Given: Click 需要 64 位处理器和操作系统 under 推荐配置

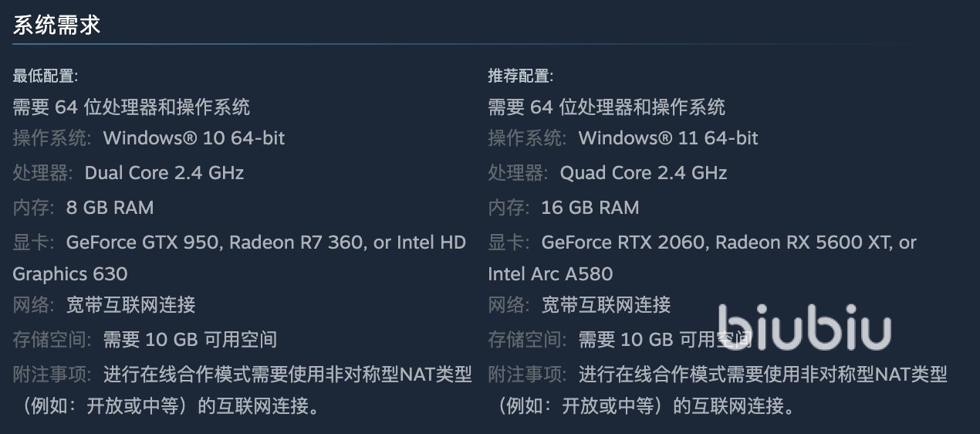Looking at the screenshot, I should point(607,107).
